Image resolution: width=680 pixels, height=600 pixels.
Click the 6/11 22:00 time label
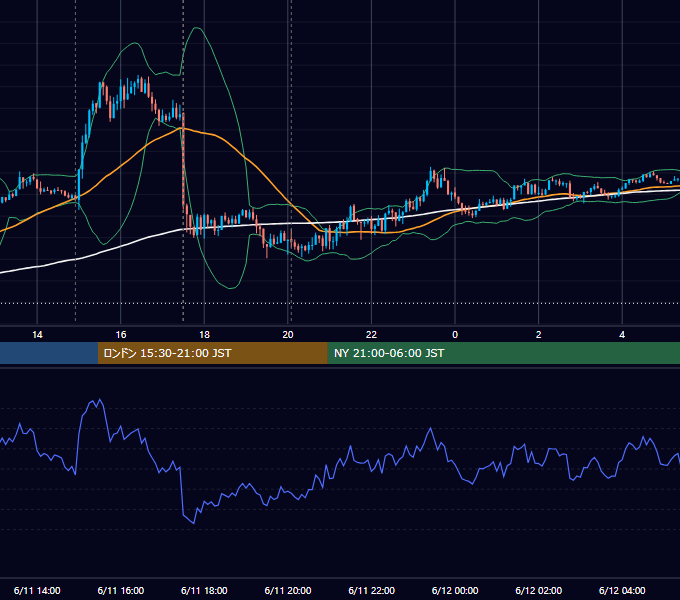(x=372, y=590)
